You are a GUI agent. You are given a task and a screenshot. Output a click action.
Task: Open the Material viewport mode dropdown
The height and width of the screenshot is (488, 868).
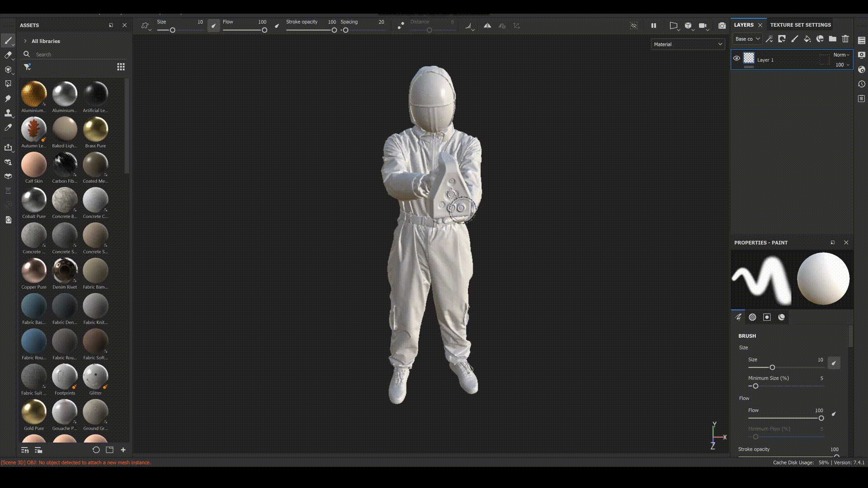688,44
